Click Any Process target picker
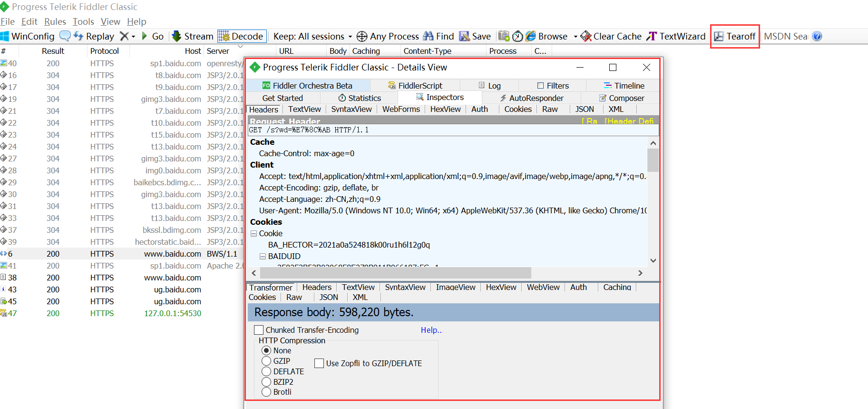Viewport: 868px width, 409px height. click(x=388, y=36)
